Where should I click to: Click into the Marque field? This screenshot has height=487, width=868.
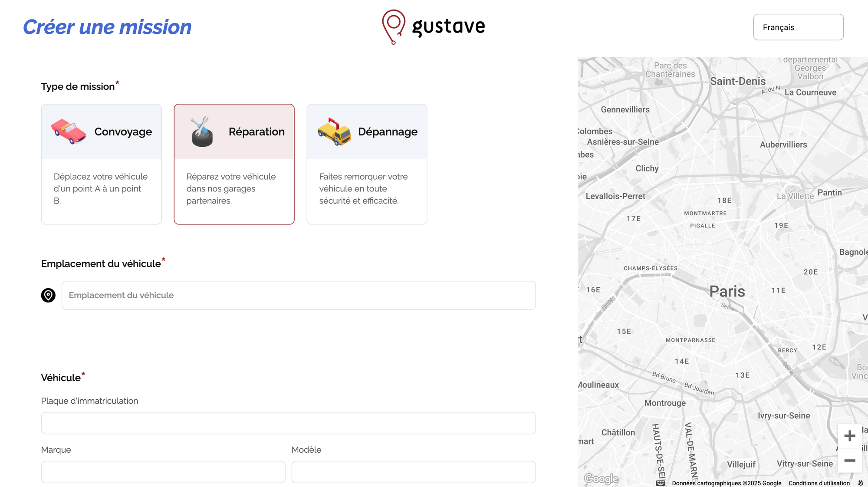(163, 472)
